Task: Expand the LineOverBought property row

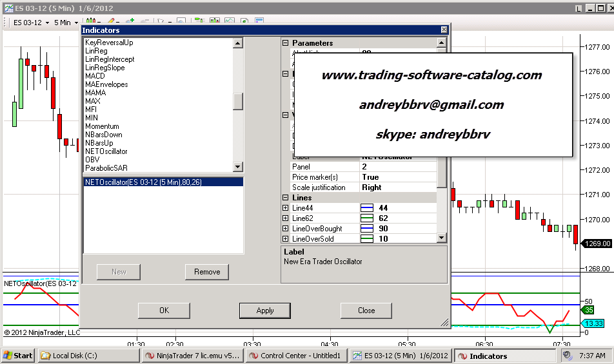Action: click(x=286, y=229)
